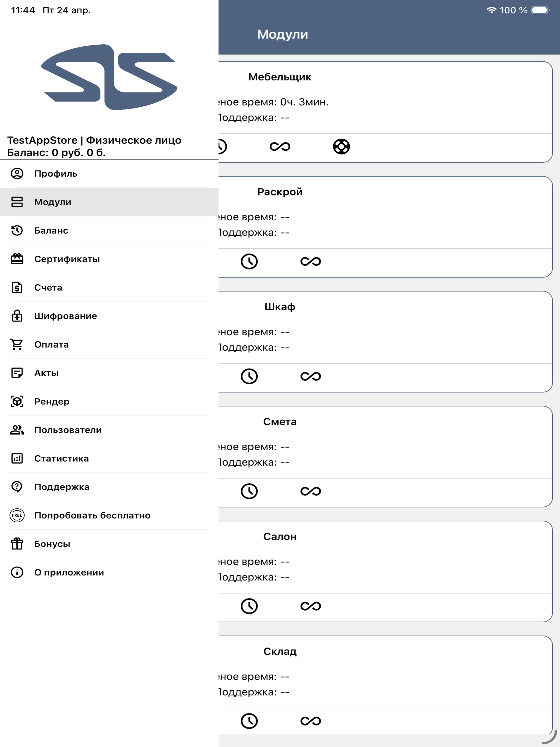560x747 pixels.
Task: Open the Рендер menu entry
Action: (109, 402)
